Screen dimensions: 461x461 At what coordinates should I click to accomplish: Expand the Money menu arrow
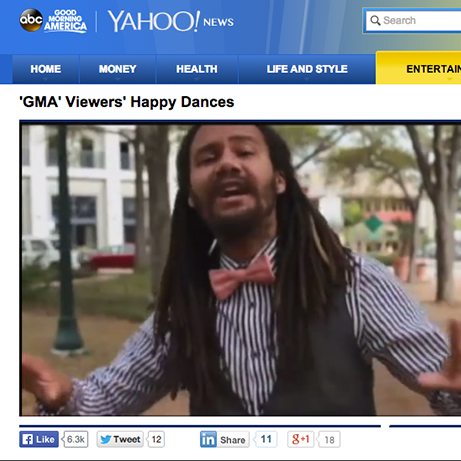pyautogui.click(x=117, y=79)
